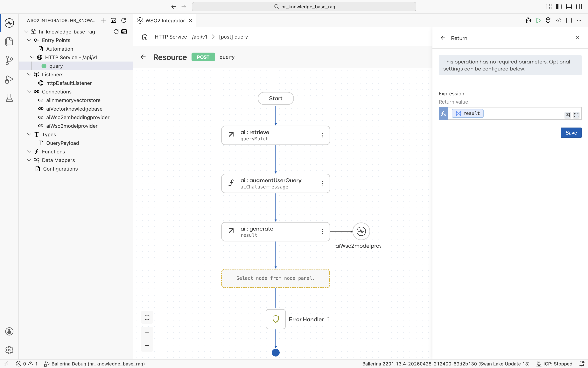Open Configurations in the tree
Viewport: 588px width, 368px height.
click(x=60, y=169)
